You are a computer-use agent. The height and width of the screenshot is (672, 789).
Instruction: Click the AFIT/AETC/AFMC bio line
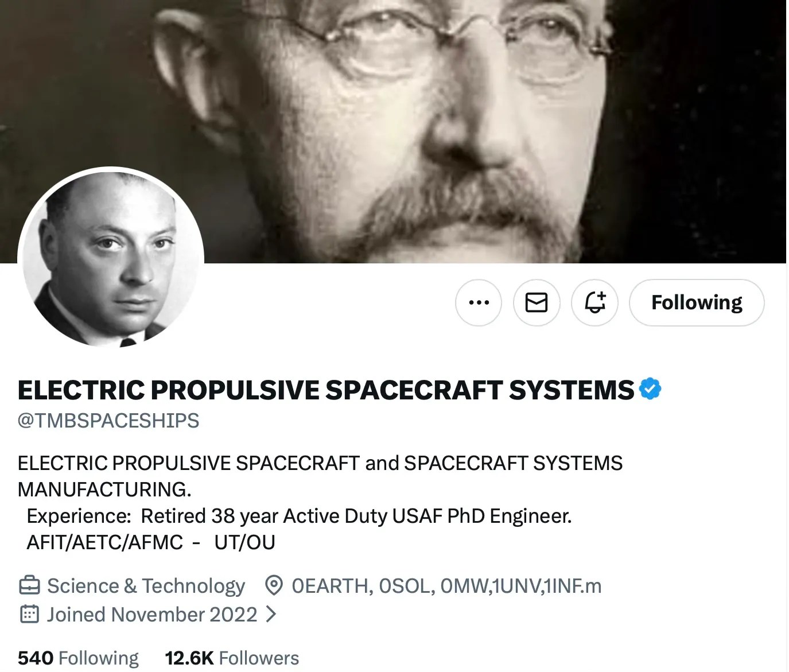point(151,542)
